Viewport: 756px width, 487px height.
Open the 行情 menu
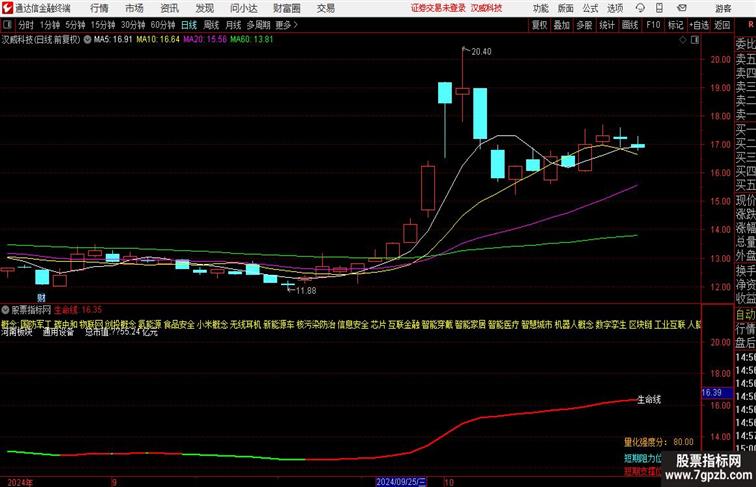[x=99, y=8]
